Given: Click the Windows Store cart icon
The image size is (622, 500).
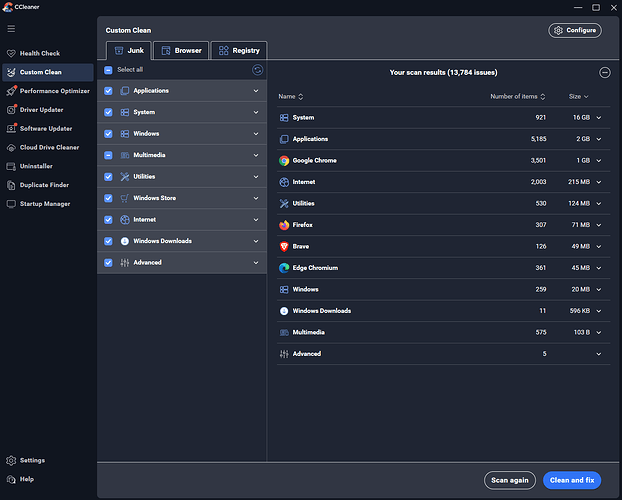Looking at the screenshot, I should (x=125, y=198).
